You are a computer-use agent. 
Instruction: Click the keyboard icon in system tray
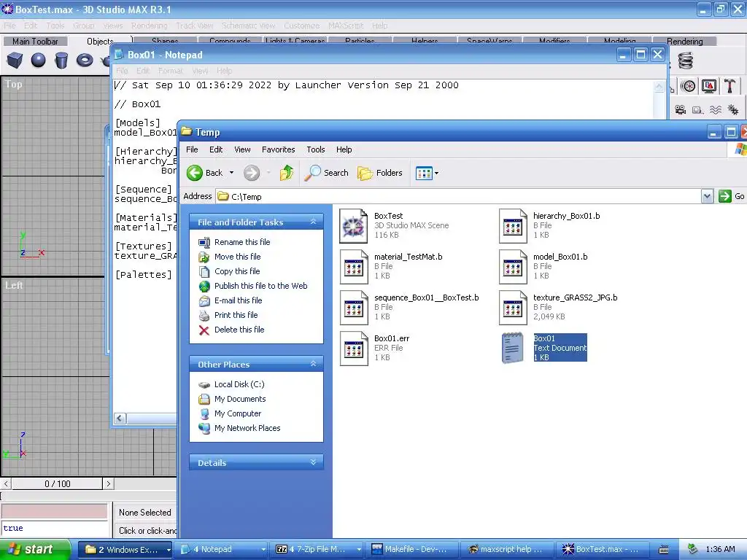(664, 550)
